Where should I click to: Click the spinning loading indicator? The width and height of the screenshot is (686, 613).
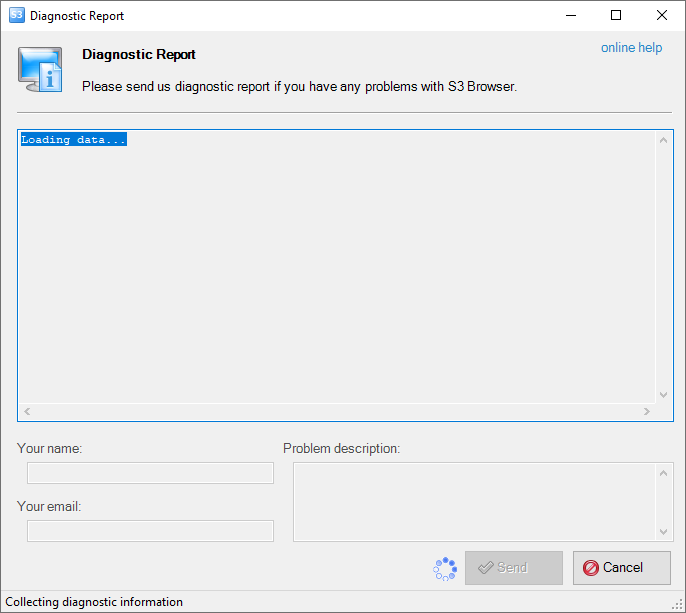[445, 568]
